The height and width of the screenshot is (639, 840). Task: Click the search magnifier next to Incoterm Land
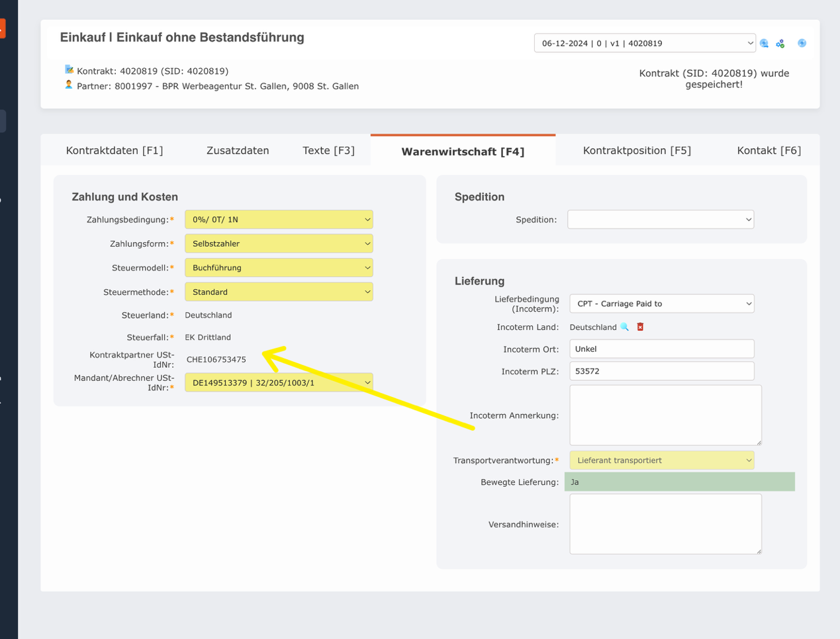625,326
